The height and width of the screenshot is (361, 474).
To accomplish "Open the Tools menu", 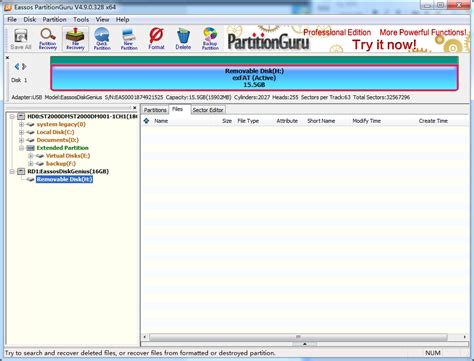I will [81, 20].
